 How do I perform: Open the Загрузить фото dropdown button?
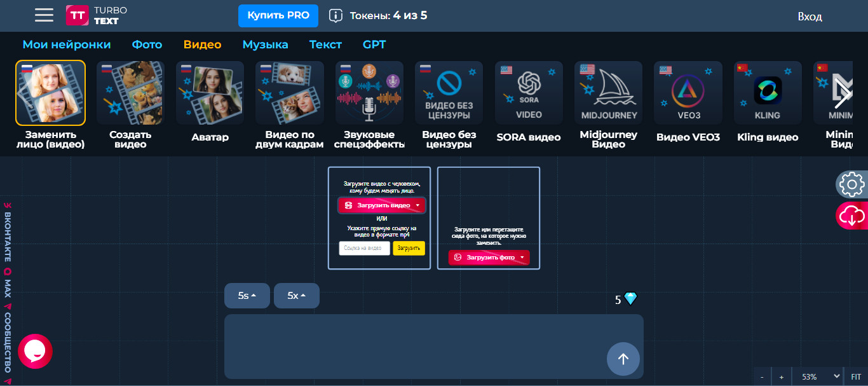point(489,258)
